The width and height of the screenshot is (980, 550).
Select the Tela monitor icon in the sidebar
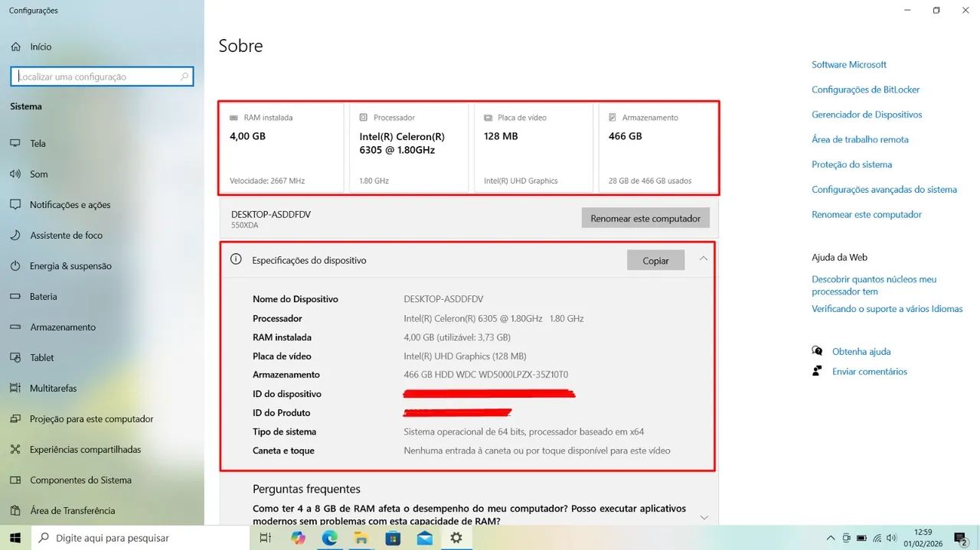click(17, 143)
